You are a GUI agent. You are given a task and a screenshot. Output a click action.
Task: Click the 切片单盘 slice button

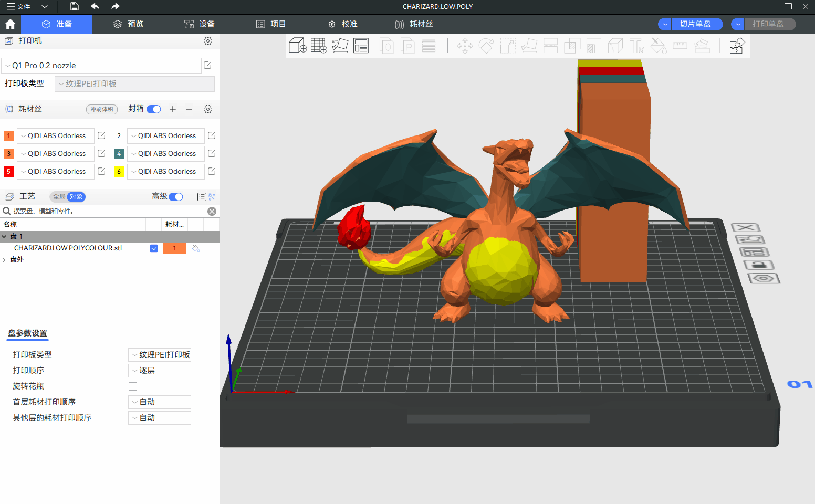696,24
